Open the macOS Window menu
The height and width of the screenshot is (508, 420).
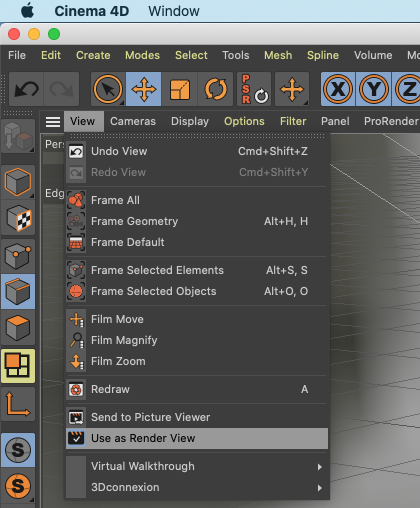pyautogui.click(x=174, y=11)
